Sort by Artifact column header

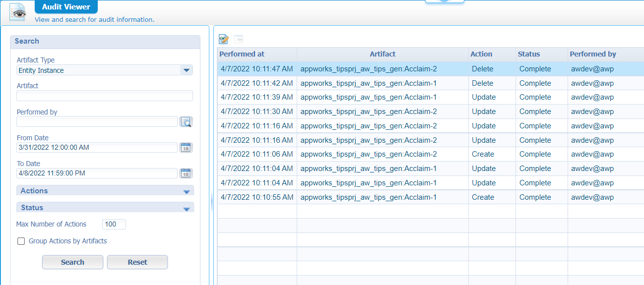383,54
